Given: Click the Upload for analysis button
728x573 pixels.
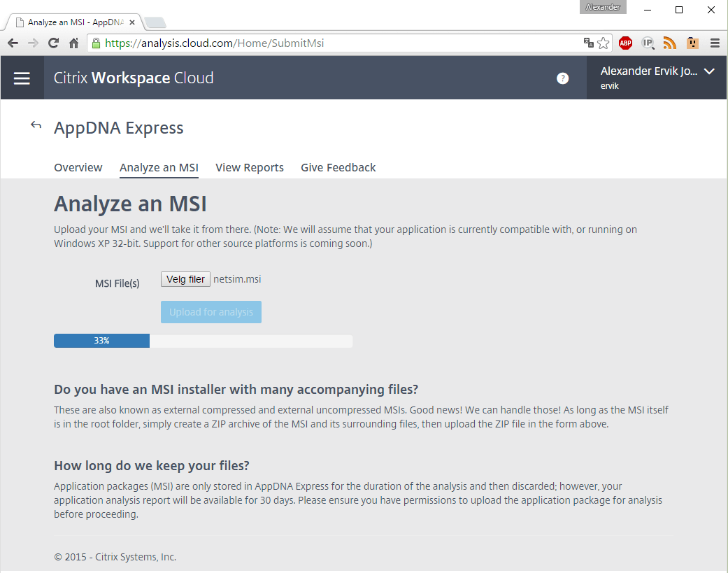Looking at the screenshot, I should coord(211,312).
